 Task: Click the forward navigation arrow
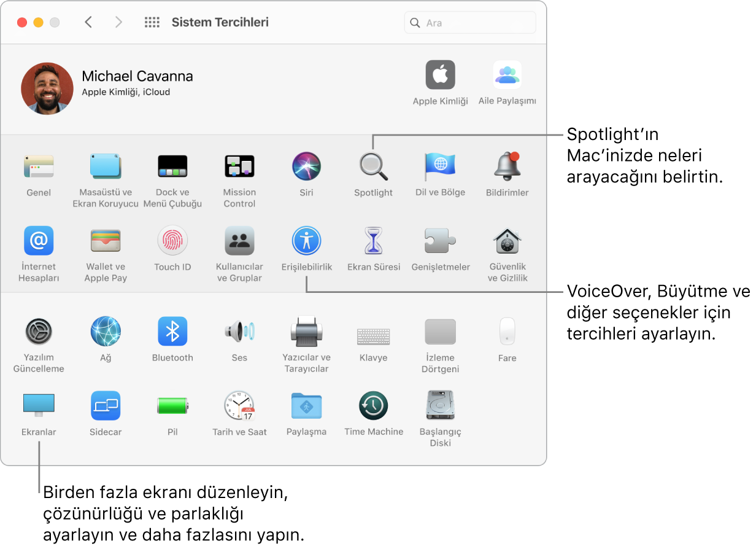(118, 23)
